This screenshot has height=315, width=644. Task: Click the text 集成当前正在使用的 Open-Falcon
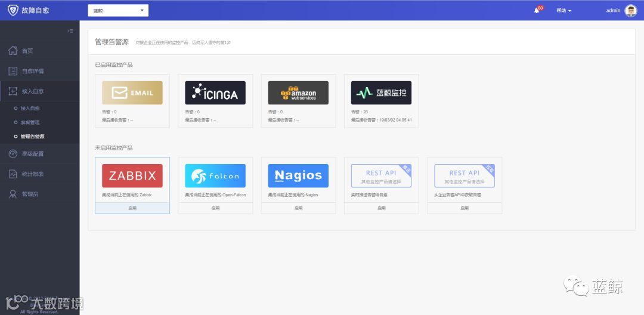coord(216,195)
